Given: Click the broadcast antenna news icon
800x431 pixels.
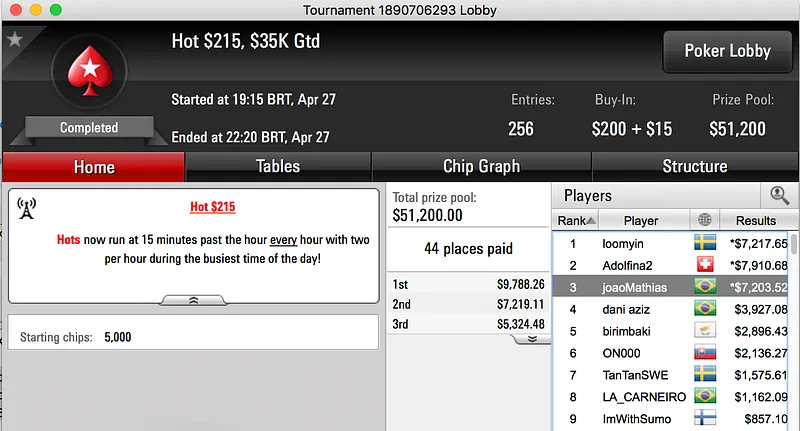Looking at the screenshot, I should 27,207.
